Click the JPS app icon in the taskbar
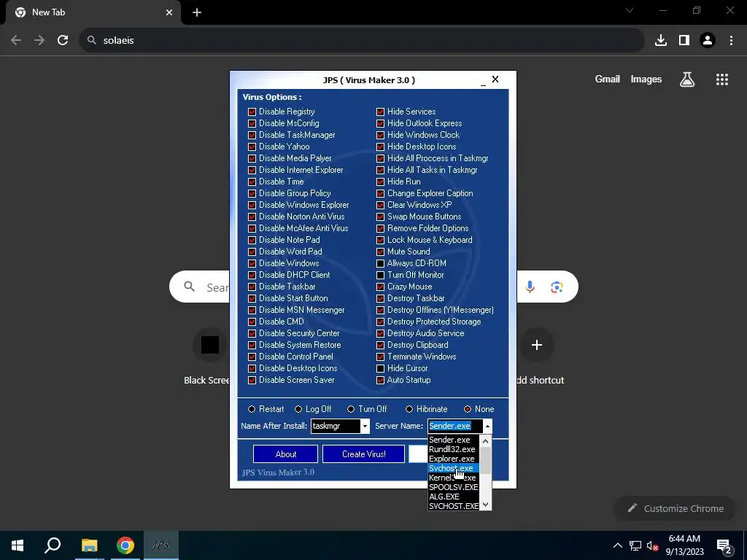This screenshot has width=747, height=560. tap(160, 545)
